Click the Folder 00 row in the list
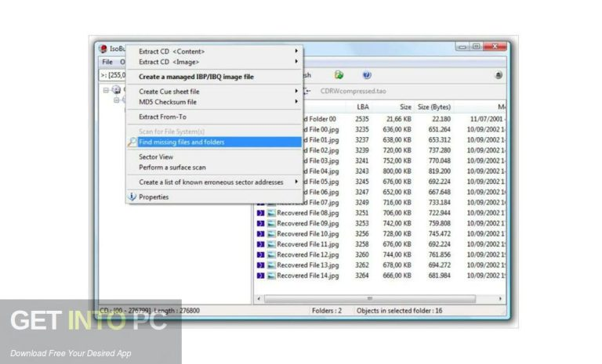Viewport: 602px width, 364px height. [x=404, y=119]
